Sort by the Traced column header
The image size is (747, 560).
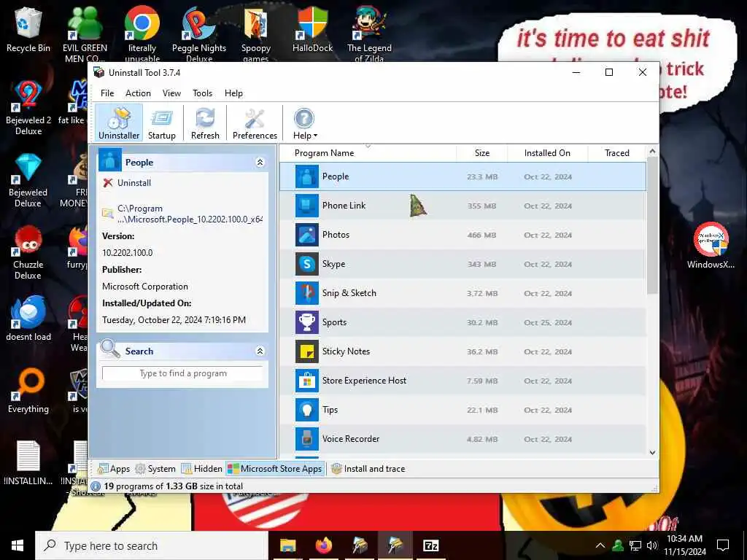tap(617, 153)
